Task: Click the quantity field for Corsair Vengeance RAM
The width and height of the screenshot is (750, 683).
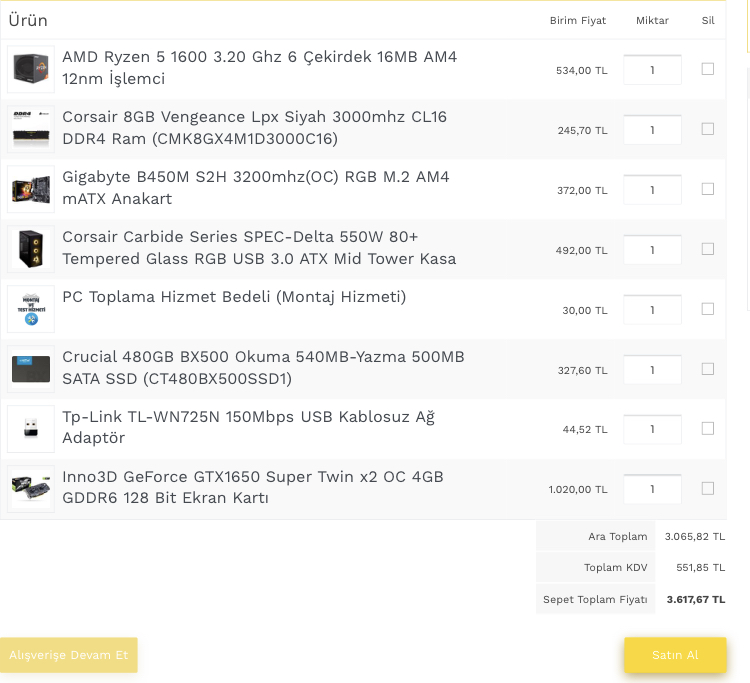Action: click(x=652, y=130)
